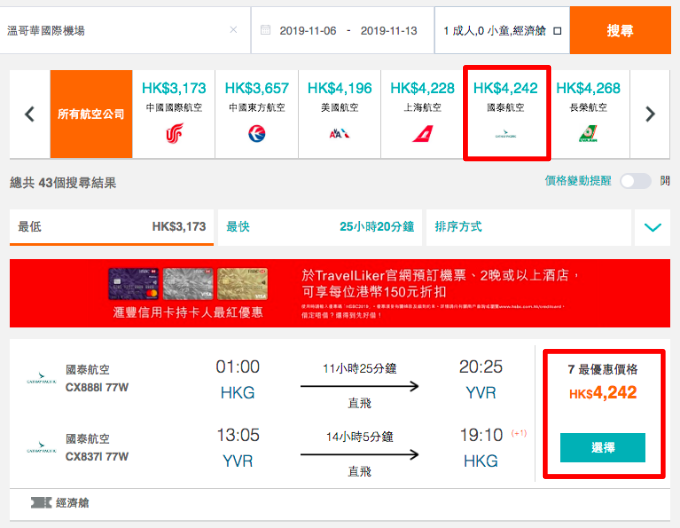Image resolution: width=680 pixels, height=528 pixels.
Task: Open the passengers and cabin class selector
Action: (x=502, y=30)
